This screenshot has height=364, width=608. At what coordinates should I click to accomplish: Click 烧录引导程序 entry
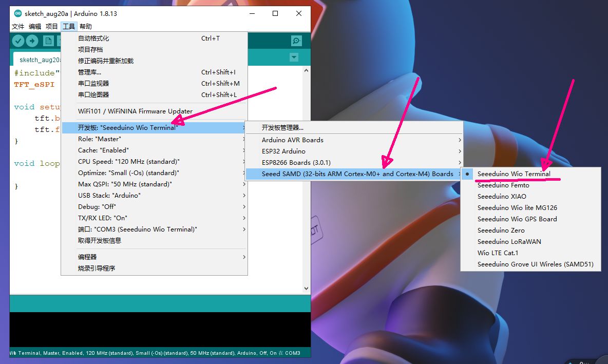155,269
